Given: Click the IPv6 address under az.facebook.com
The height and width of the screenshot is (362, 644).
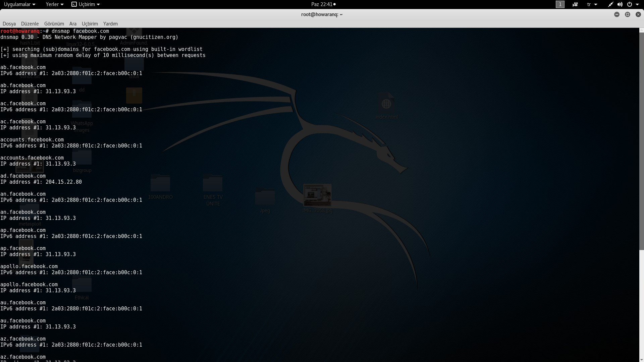Looking at the screenshot, I should click(x=97, y=345).
